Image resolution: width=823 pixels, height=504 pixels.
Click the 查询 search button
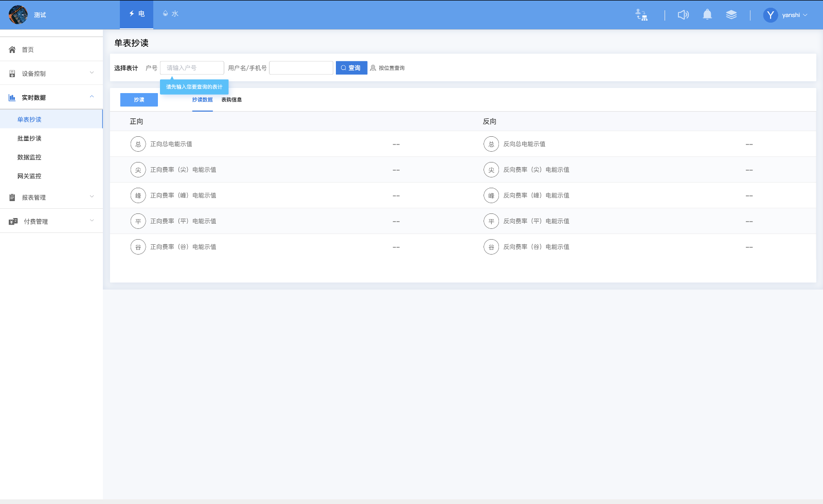351,68
